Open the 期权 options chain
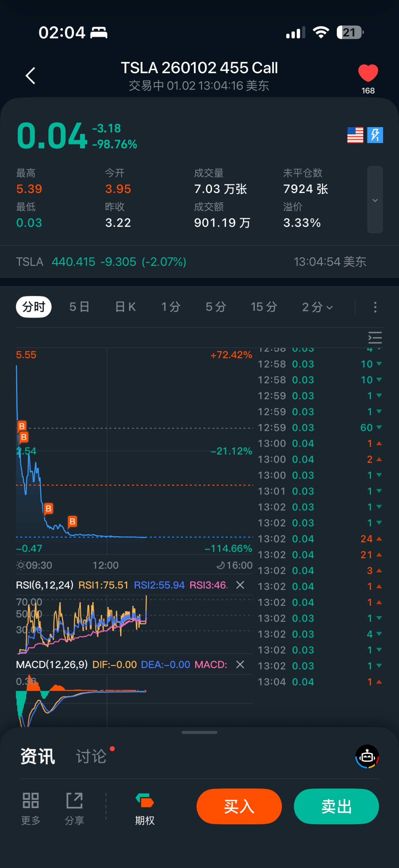Viewport: 399px width, 868px height. [145, 808]
